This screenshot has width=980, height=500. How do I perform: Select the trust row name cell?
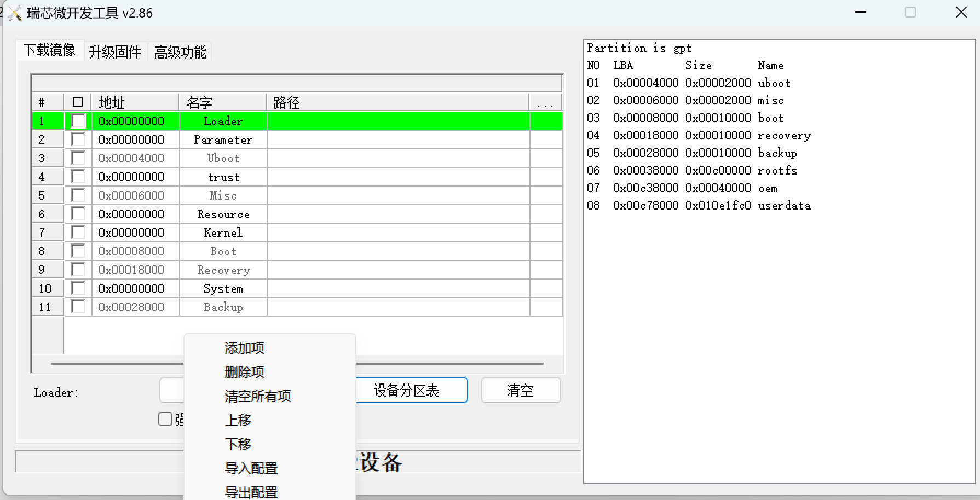pos(223,177)
